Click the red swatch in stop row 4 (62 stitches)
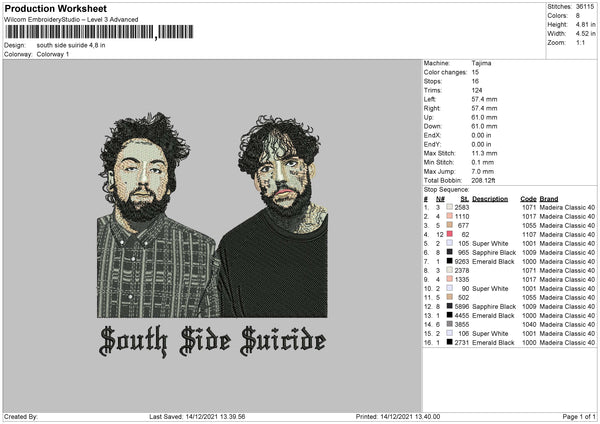This screenshot has width=600, height=424. click(450, 234)
